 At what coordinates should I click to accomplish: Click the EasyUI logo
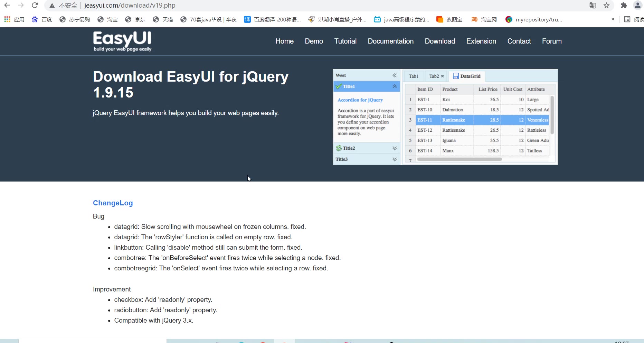click(122, 41)
